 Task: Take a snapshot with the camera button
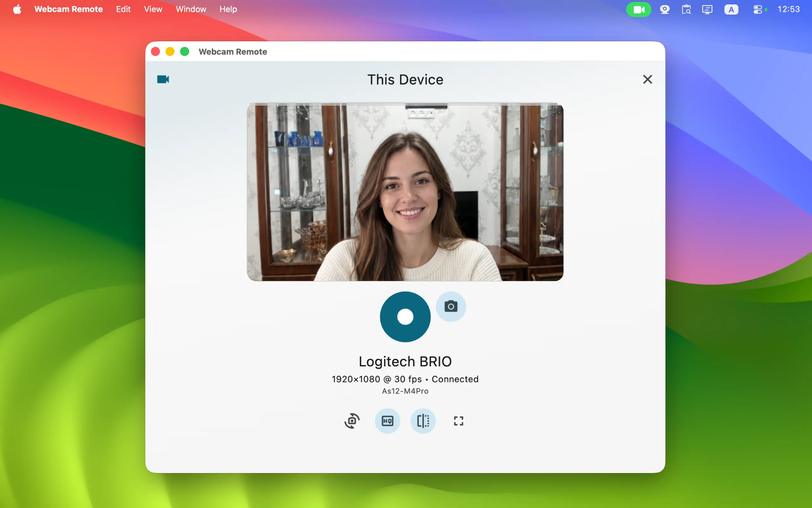click(451, 306)
